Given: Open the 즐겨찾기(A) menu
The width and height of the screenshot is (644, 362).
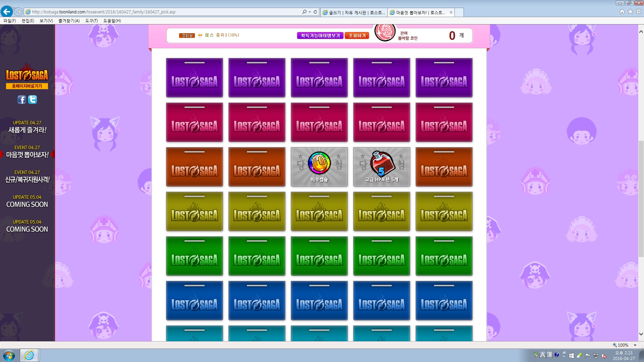Looking at the screenshot, I should (69, 21).
